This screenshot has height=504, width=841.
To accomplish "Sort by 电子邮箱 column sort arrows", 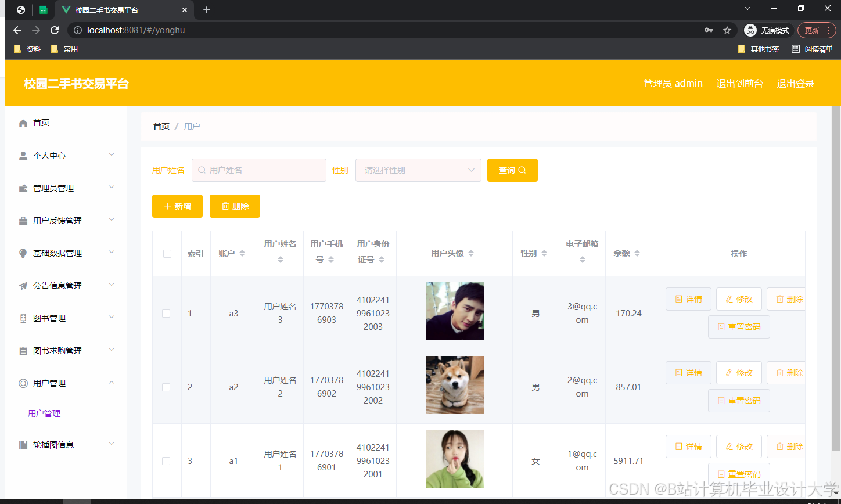I will [x=583, y=260].
